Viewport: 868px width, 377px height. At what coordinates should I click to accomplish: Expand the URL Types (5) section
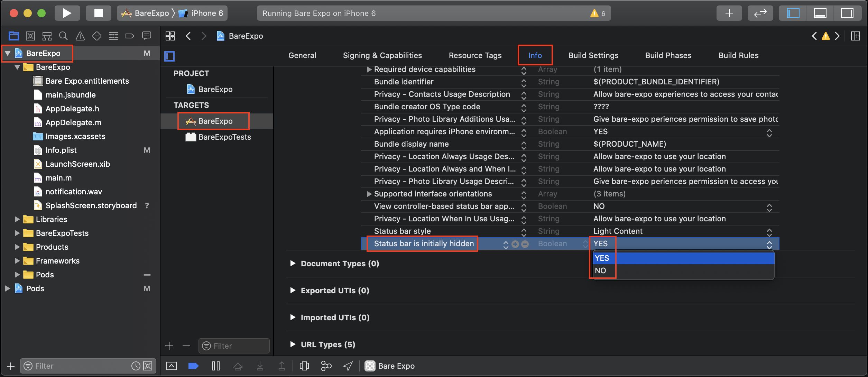[293, 344]
